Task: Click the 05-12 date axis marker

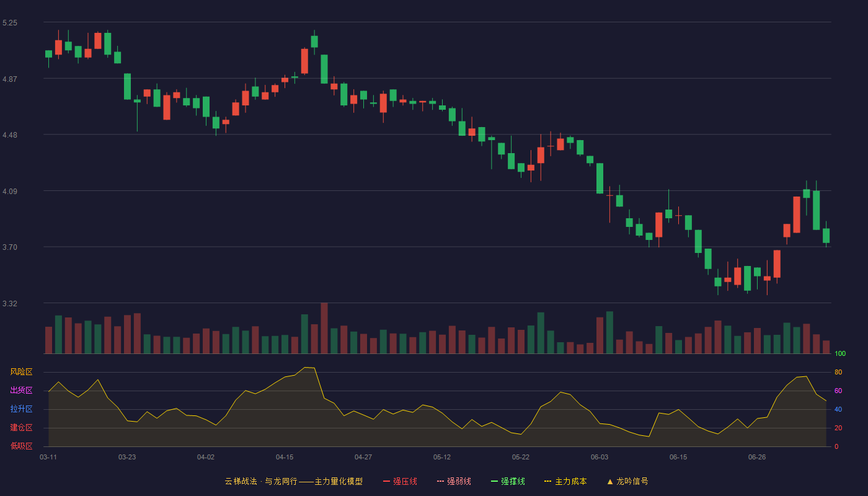Action: tap(442, 457)
